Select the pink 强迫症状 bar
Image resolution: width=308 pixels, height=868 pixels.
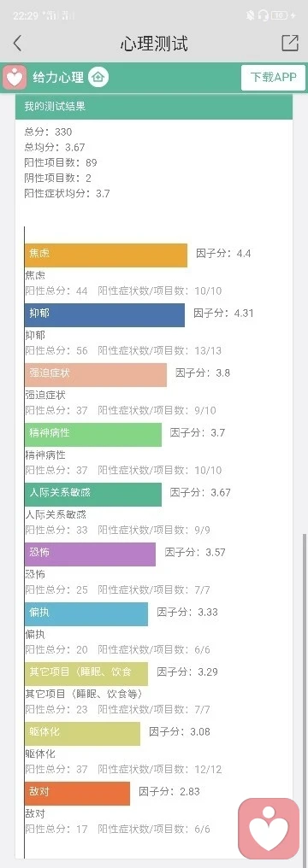pos(95,375)
